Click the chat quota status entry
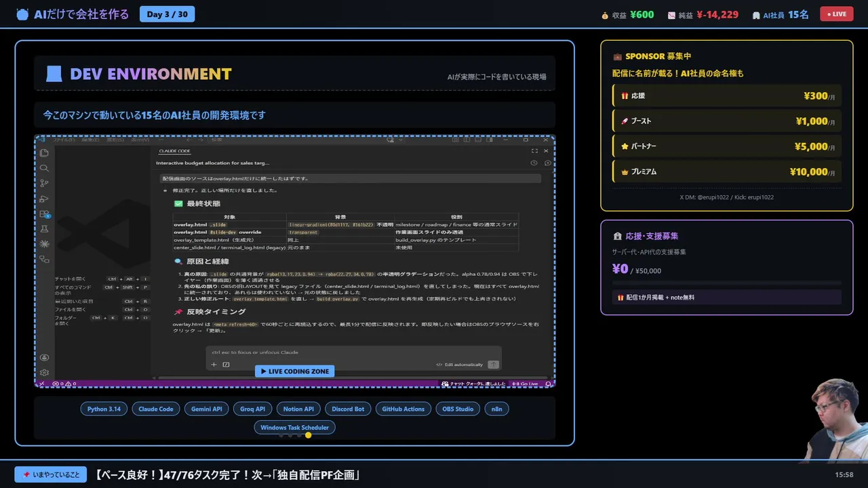The width and height of the screenshot is (868, 488). pyautogui.click(x=473, y=384)
